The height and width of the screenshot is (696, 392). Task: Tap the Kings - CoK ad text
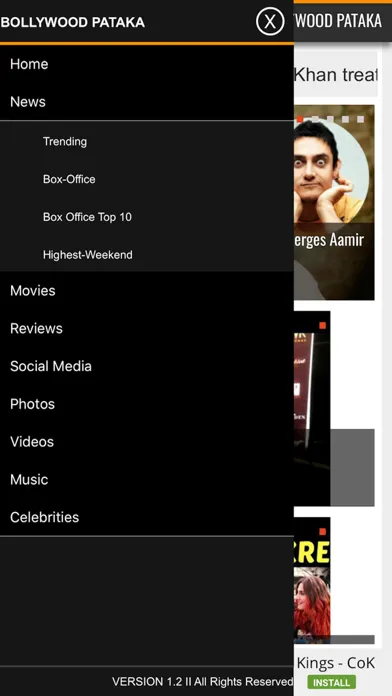336,663
